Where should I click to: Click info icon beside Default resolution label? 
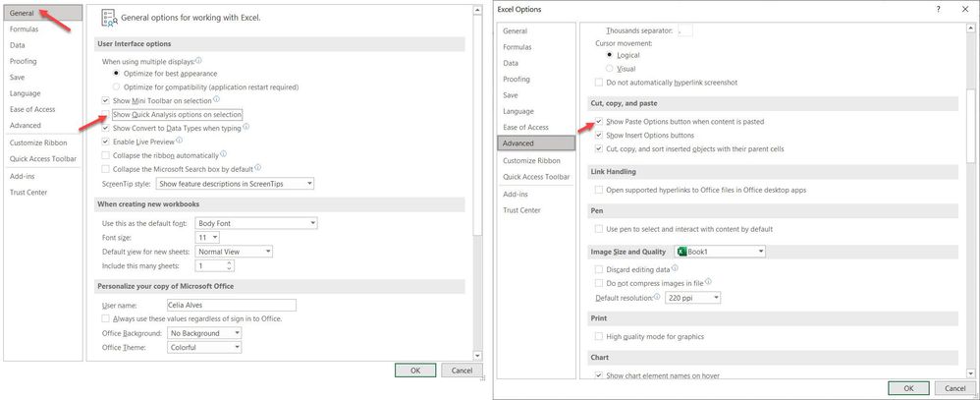(657, 297)
